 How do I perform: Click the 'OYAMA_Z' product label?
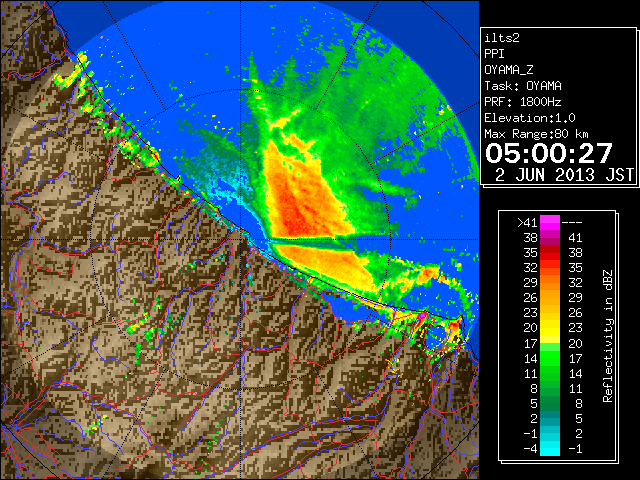click(509, 70)
